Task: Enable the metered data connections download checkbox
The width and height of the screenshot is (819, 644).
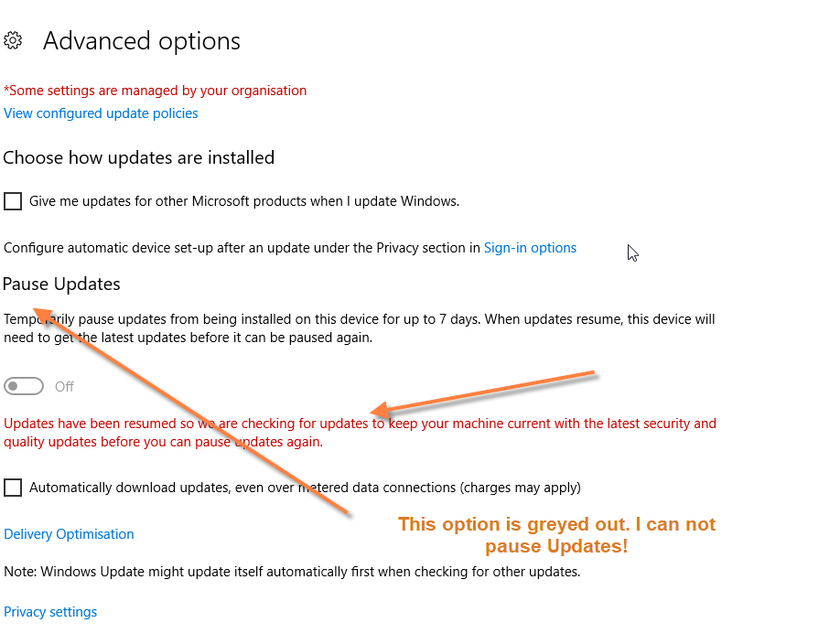Action: [x=13, y=488]
